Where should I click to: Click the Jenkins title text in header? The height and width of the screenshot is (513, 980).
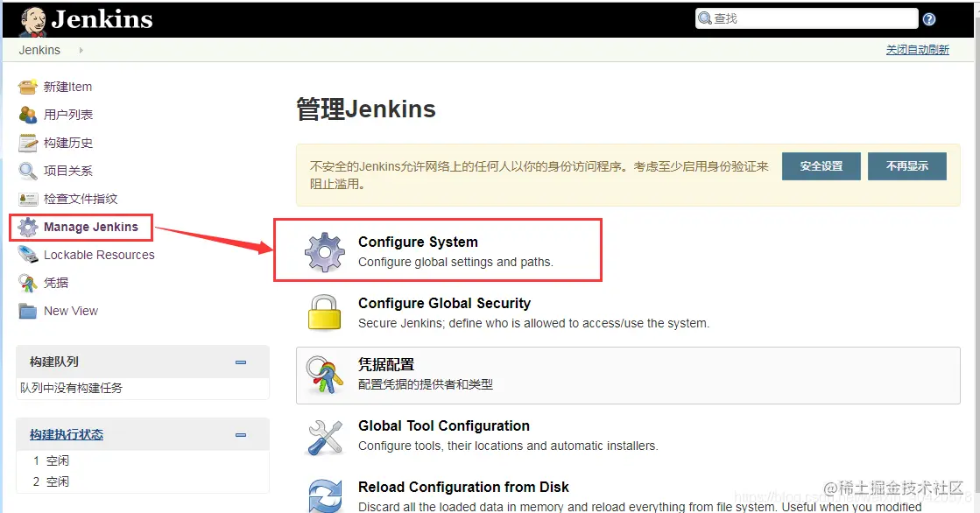pyautogui.click(x=102, y=19)
